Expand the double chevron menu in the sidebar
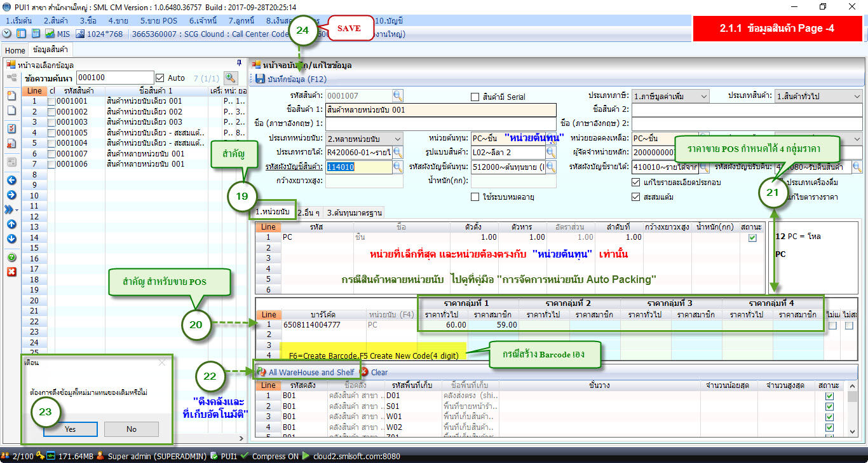 pyautogui.click(x=11, y=209)
